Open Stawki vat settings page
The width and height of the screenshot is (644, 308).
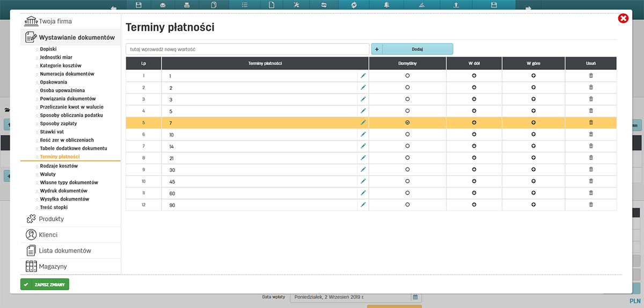52,132
